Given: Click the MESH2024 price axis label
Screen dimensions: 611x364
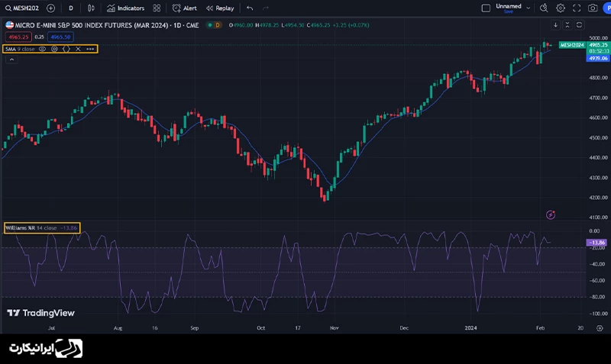Looking at the screenshot, I should (572, 45).
